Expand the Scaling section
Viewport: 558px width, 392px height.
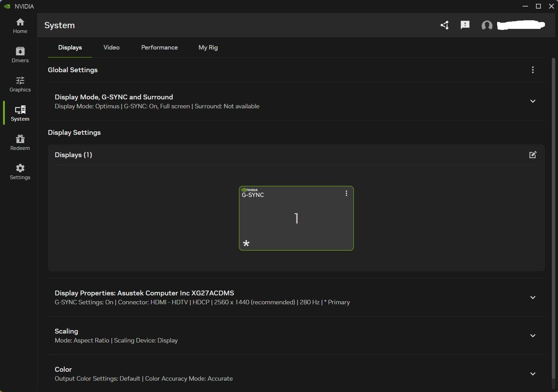pos(533,336)
